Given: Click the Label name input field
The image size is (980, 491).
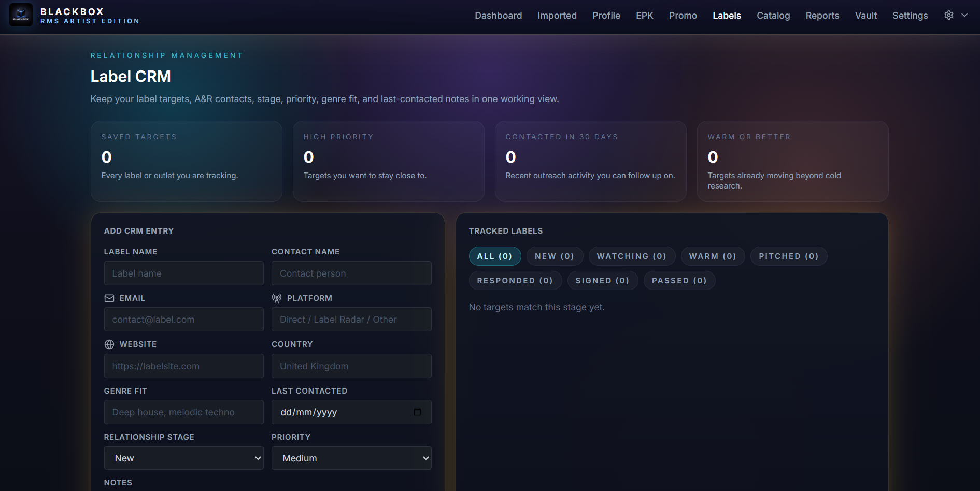Looking at the screenshot, I should click(x=183, y=273).
